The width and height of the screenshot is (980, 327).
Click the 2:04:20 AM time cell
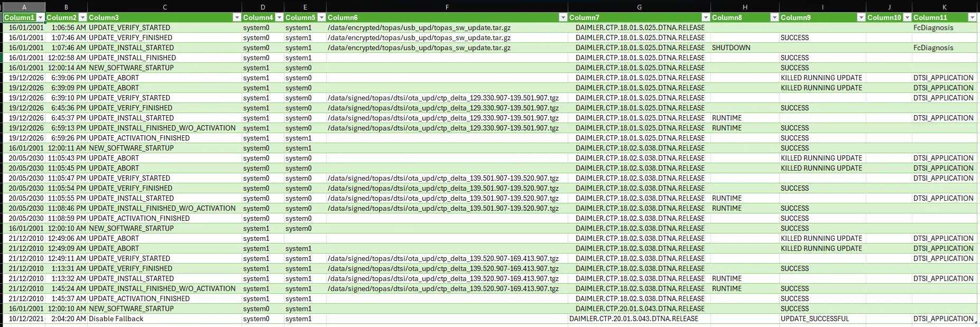(x=66, y=319)
